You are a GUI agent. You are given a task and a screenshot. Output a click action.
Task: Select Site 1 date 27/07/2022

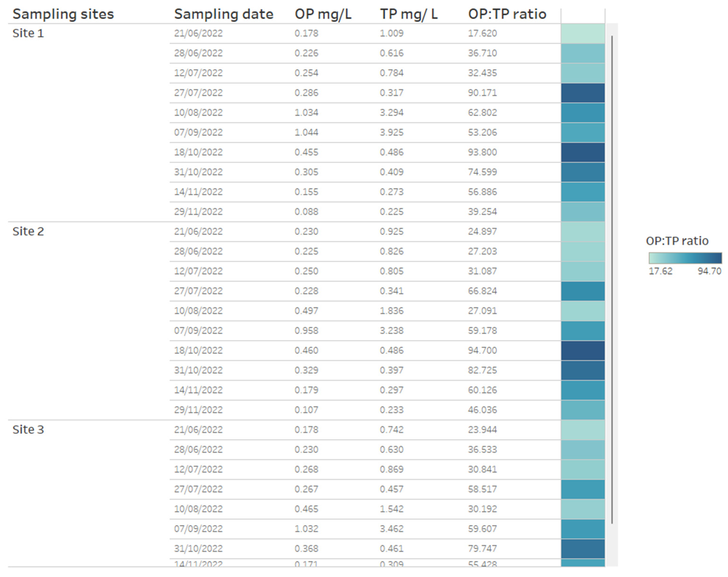(x=198, y=93)
